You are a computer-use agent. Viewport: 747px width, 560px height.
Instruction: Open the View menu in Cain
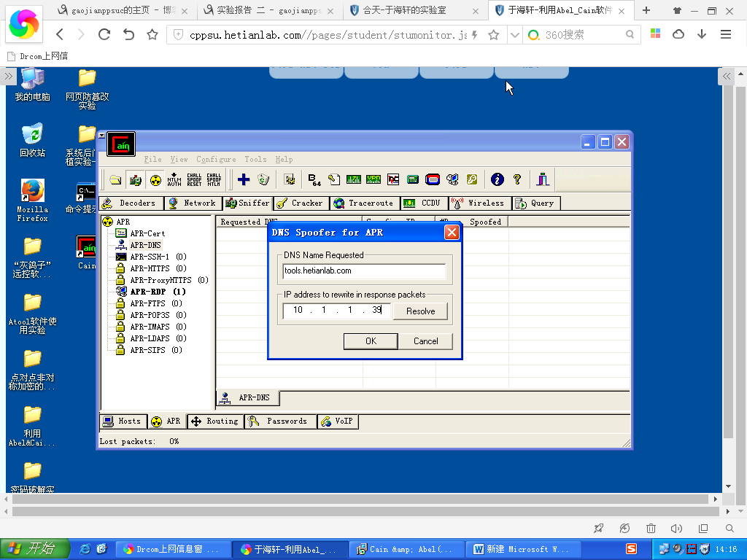click(179, 160)
